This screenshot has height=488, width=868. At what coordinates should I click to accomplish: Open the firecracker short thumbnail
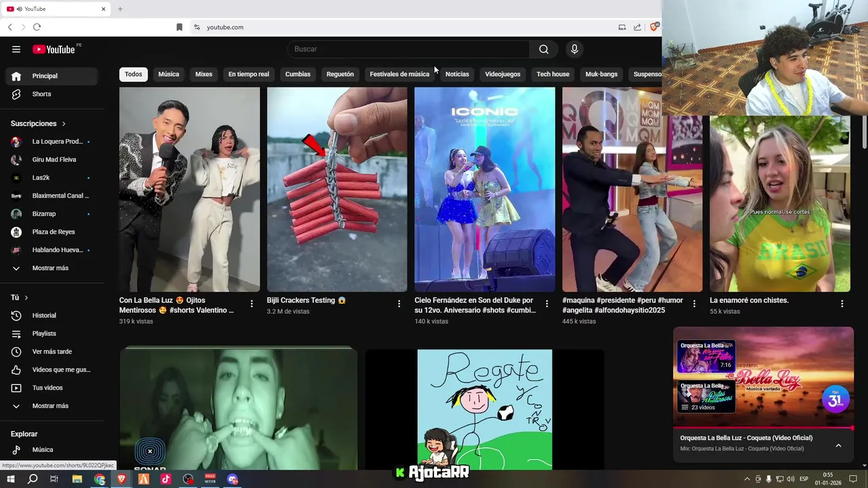(337, 189)
